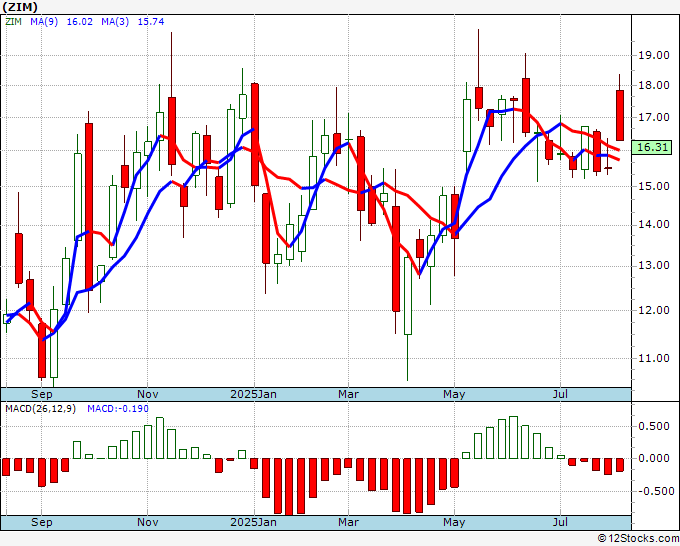The image size is (680, 546).
Task: Click Jul on the price chart date axis
Action: click(x=560, y=395)
